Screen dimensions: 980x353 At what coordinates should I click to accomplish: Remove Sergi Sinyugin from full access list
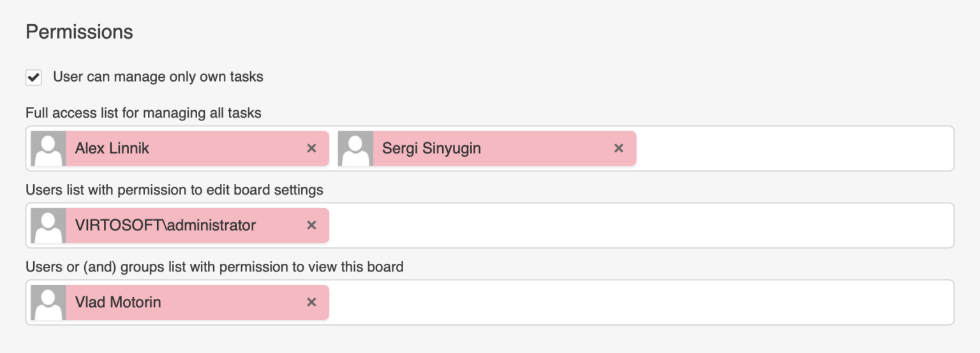618,148
